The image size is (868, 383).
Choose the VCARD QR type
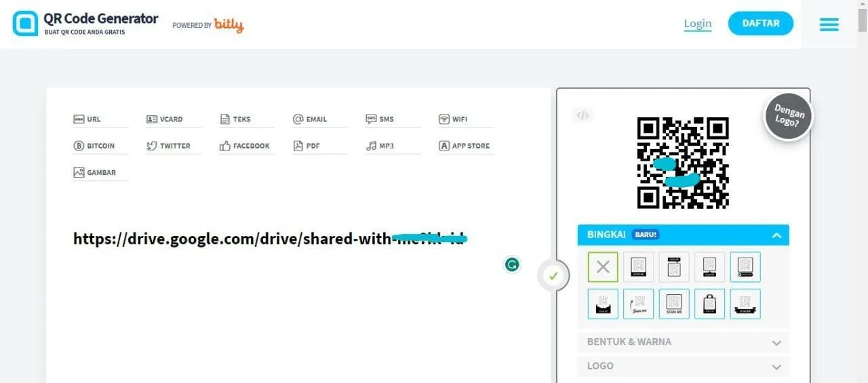pos(165,119)
